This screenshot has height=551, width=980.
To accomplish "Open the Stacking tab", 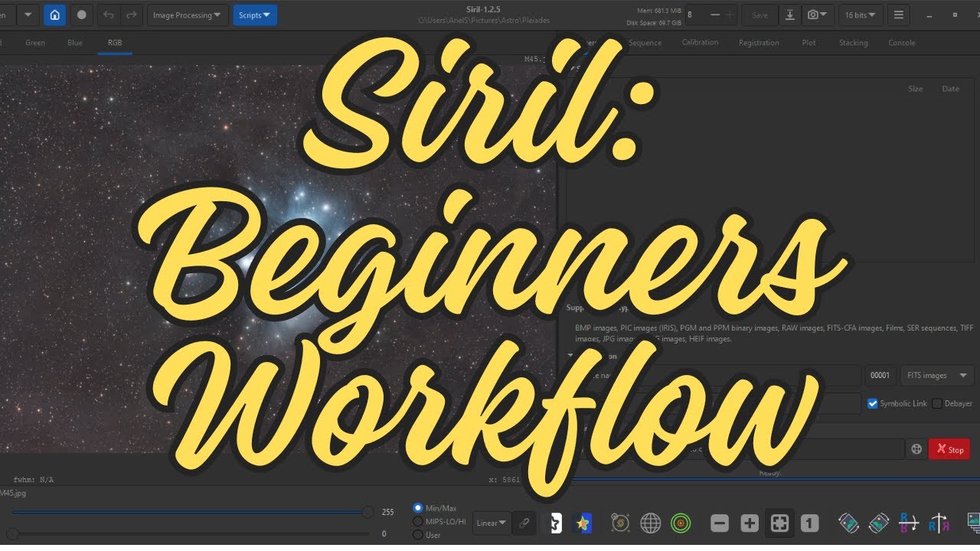I will pyautogui.click(x=853, y=43).
